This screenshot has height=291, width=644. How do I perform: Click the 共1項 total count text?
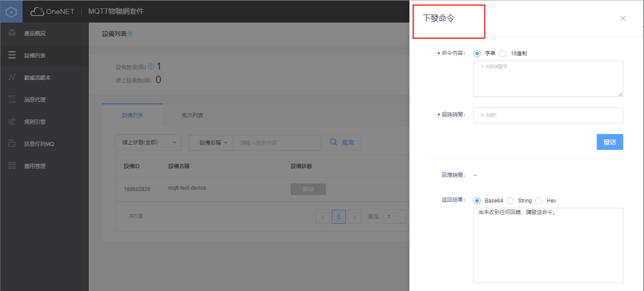tap(136, 216)
